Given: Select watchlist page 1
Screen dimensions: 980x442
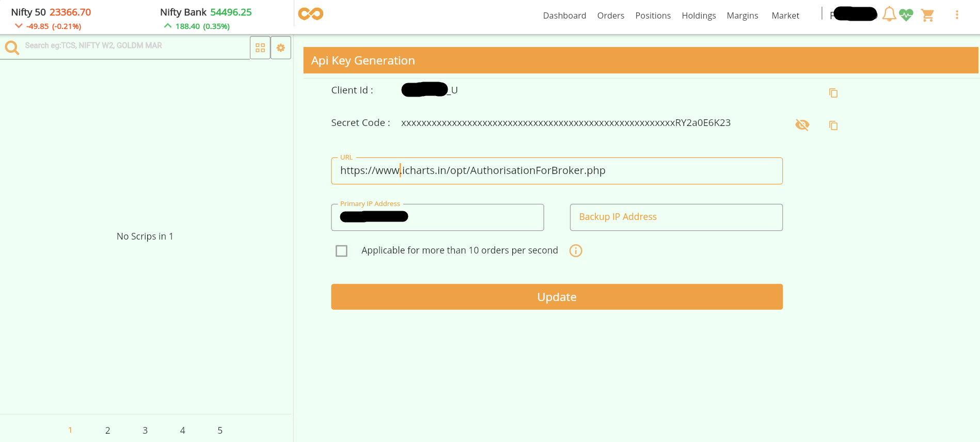Looking at the screenshot, I should coord(70,430).
